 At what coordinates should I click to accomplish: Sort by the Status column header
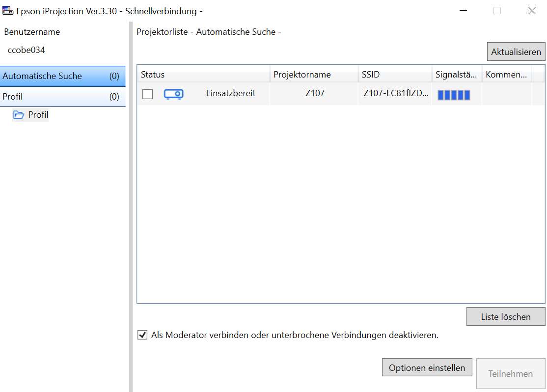point(203,74)
